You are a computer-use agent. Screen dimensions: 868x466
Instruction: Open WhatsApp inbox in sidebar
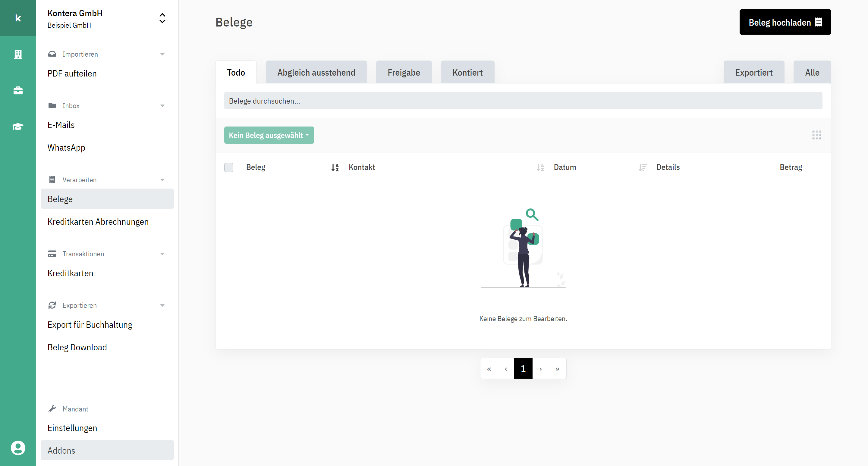(107, 148)
